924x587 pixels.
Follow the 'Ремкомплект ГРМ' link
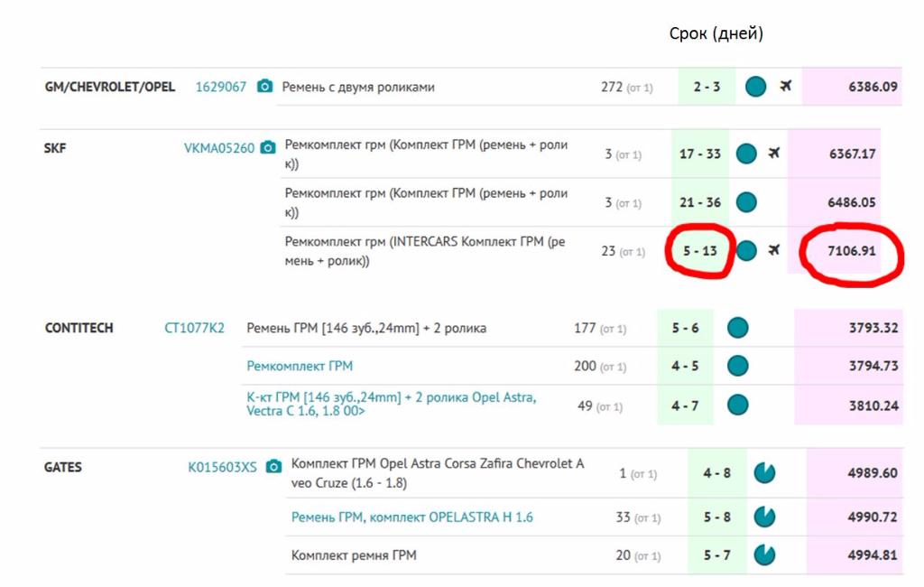[300, 366]
